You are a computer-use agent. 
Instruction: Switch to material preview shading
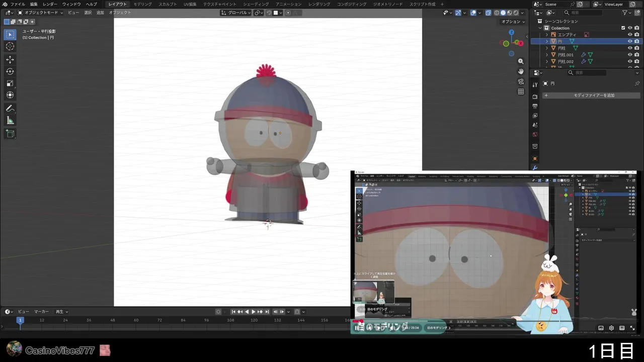509,13
